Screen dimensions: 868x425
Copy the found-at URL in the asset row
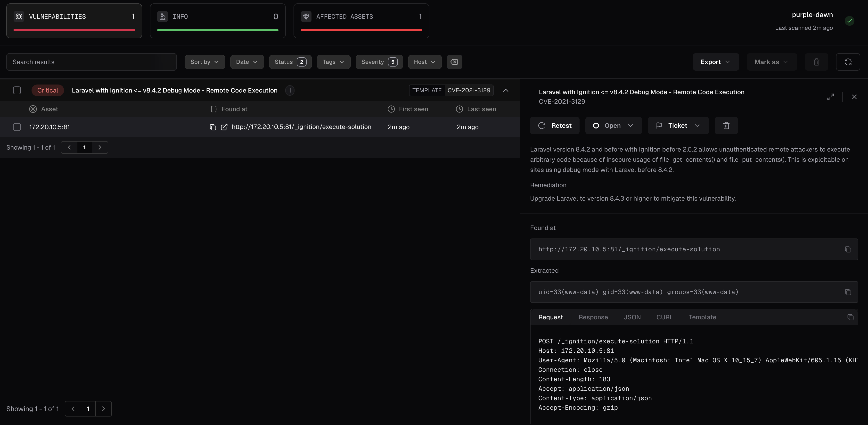[213, 127]
